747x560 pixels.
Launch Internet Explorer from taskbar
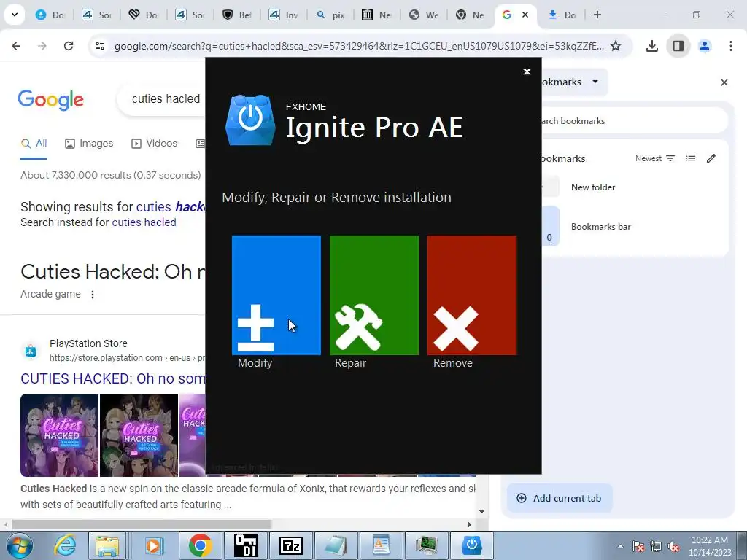(x=65, y=545)
